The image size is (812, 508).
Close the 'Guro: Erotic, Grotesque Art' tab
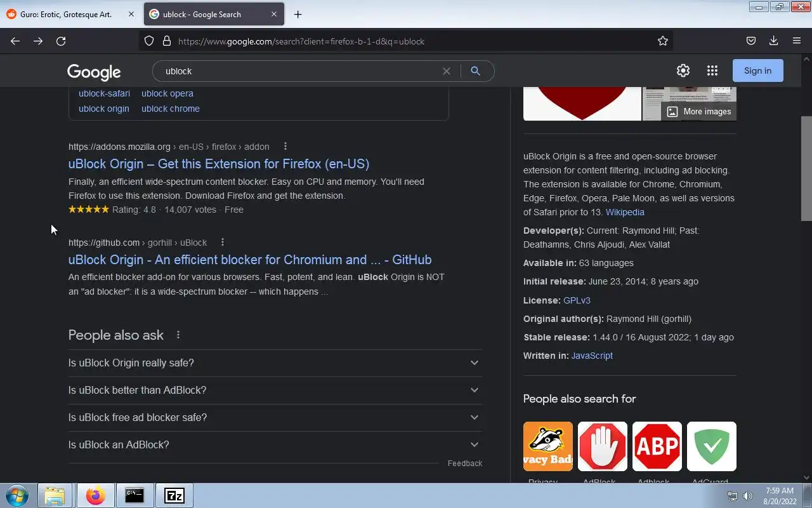[x=131, y=14]
